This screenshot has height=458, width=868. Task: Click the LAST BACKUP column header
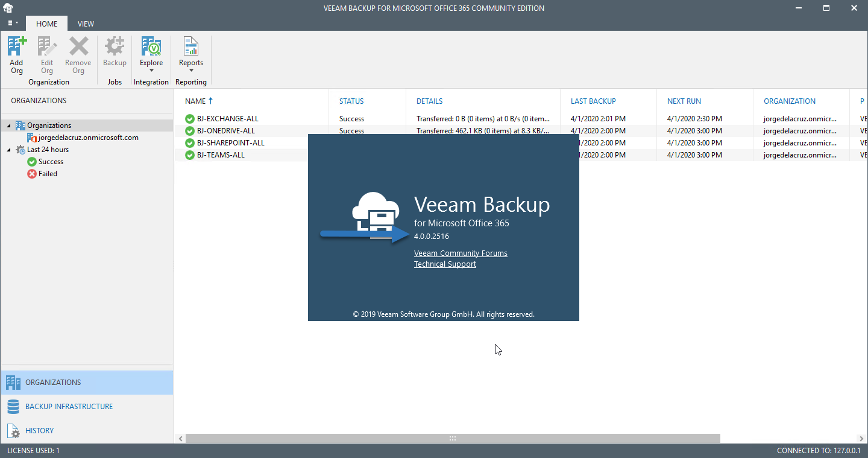pos(593,101)
